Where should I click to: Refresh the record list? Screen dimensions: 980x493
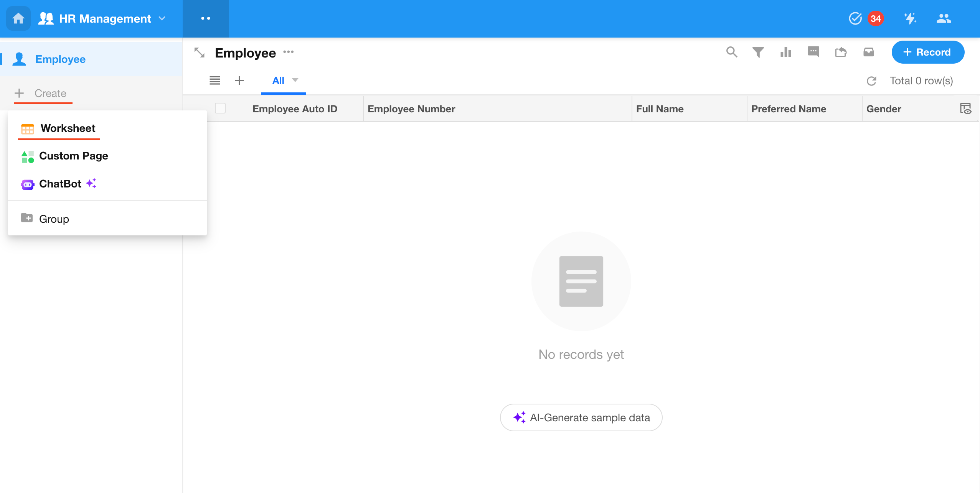coord(871,81)
